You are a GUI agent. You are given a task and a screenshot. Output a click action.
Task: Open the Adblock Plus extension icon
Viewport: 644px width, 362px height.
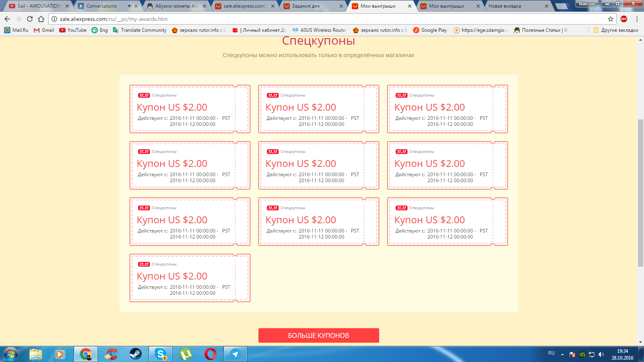tap(624, 19)
